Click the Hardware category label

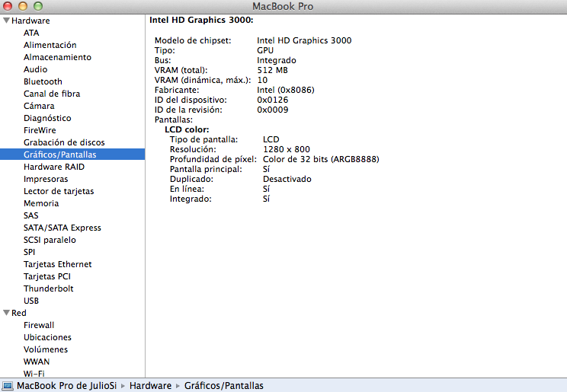(x=30, y=21)
